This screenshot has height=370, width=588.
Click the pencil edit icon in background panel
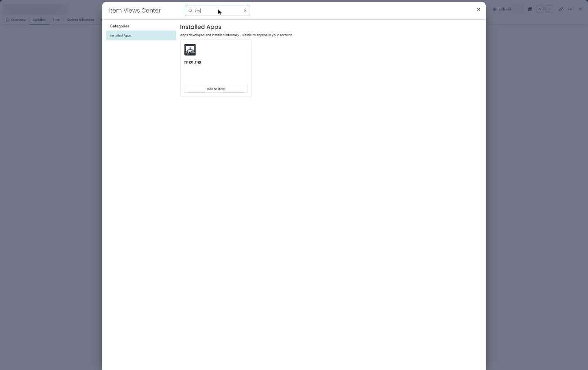pos(561,9)
